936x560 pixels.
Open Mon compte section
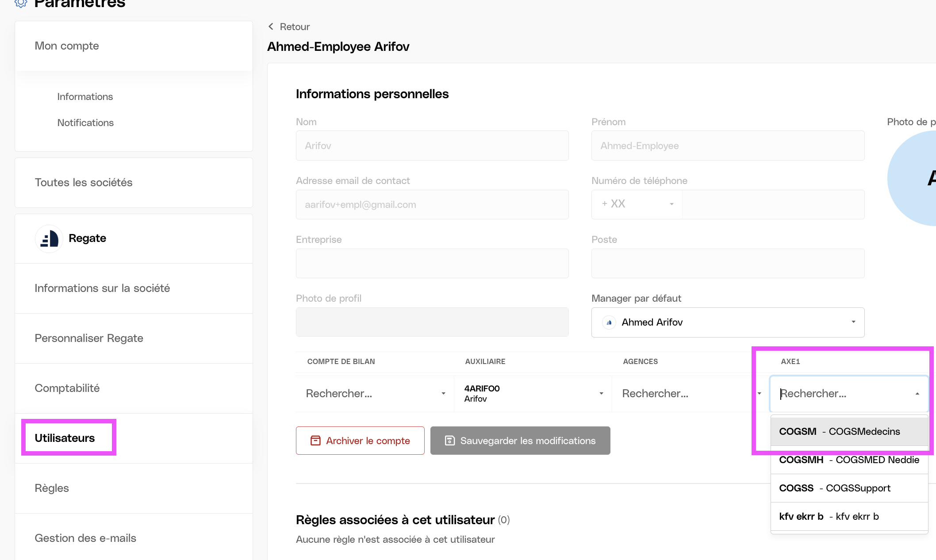[x=134, y=46]
